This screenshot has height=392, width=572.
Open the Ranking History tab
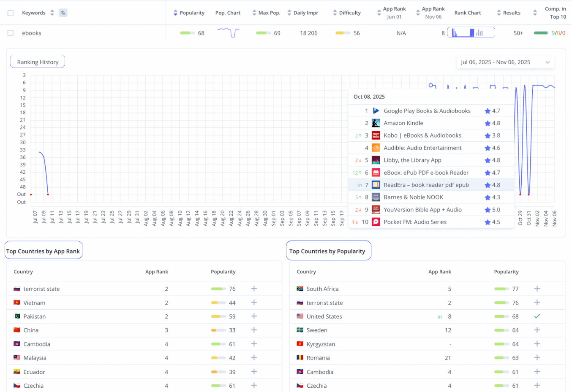click(x=38, y=62)
